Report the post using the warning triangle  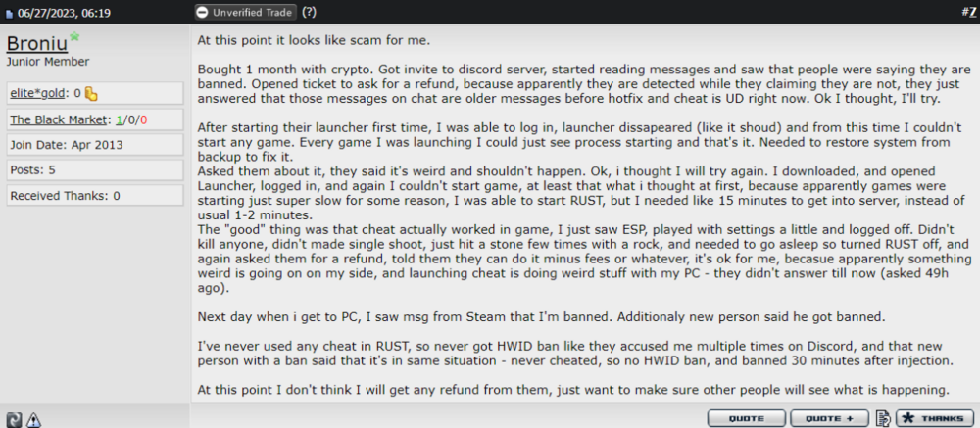pyautogui.click(x=33, y=419)
